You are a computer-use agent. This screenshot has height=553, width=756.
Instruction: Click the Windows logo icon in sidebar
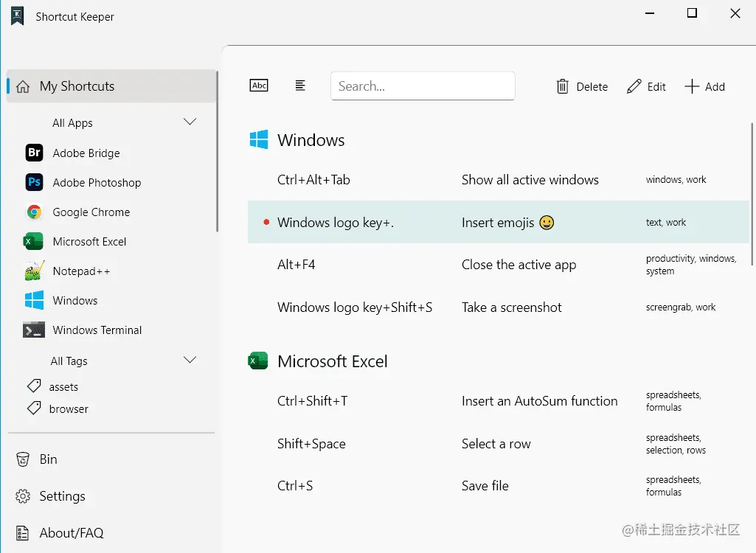click(x=34, y=300)
